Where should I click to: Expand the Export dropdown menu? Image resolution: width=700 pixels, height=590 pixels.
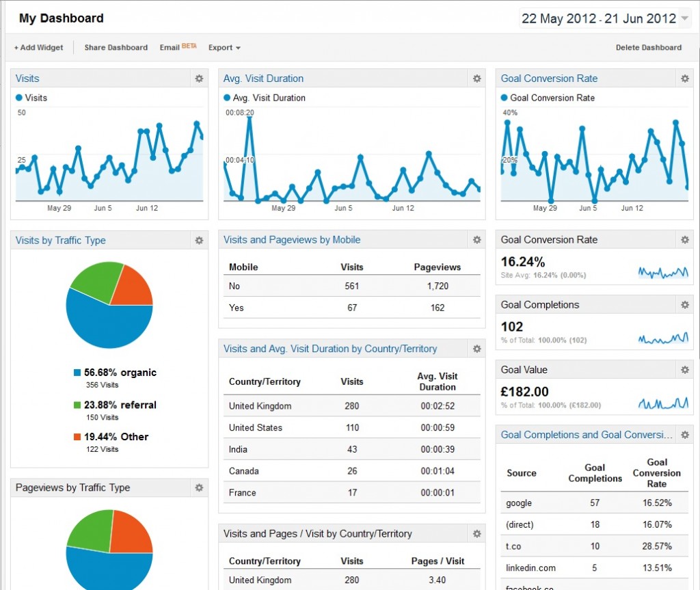click(x=224, y=47)
